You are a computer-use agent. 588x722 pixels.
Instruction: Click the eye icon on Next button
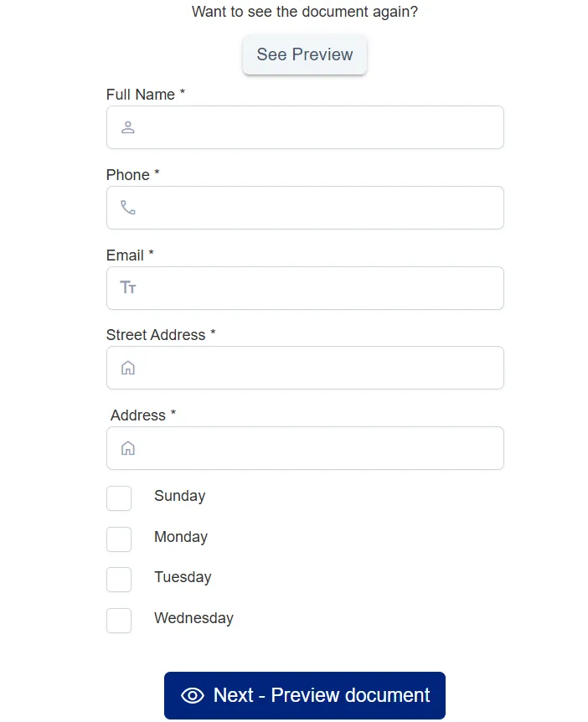coord(193,695)
